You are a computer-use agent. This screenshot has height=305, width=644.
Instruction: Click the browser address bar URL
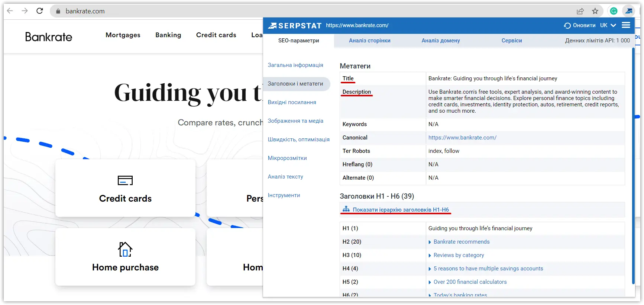pyautogui.click(x=85, y=11)
